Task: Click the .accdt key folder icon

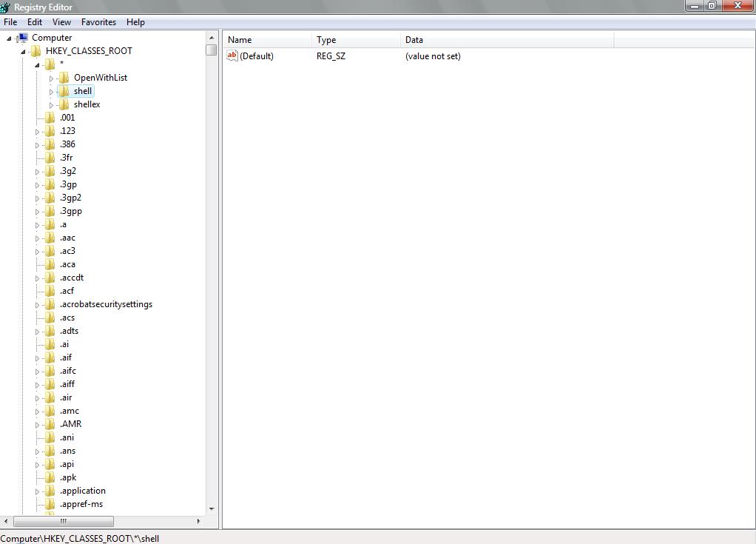Action: pyautogui.click(x=50, y=278)
